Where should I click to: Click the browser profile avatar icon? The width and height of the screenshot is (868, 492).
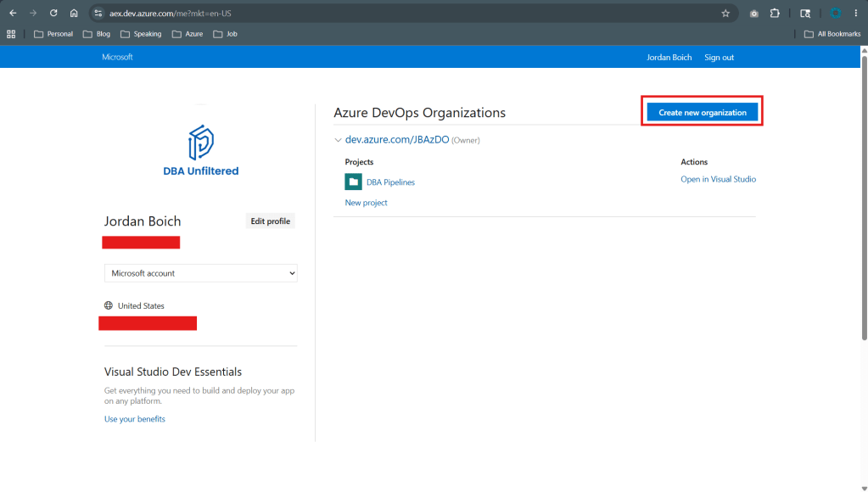pyautogui.click(x=836, y=14)
